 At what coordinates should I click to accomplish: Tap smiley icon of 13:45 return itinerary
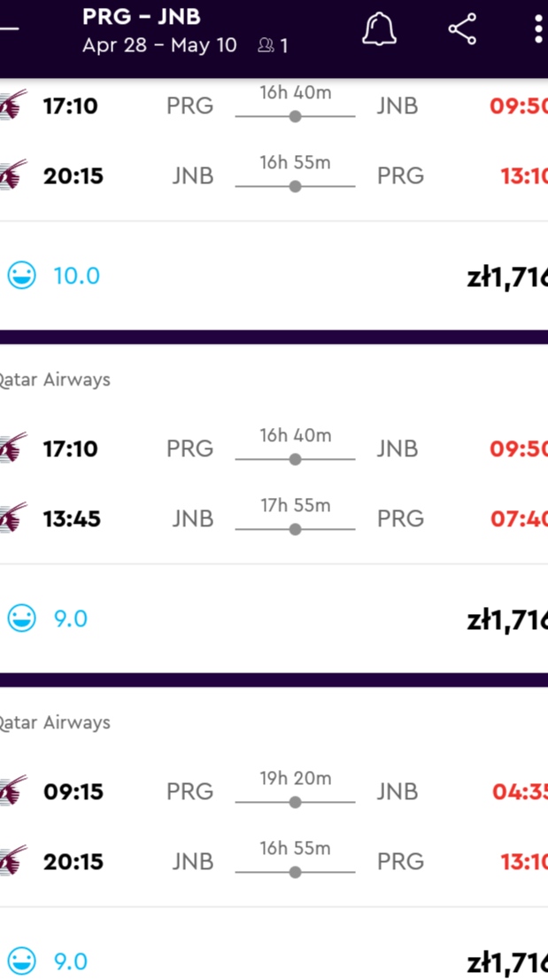[22, 618]
